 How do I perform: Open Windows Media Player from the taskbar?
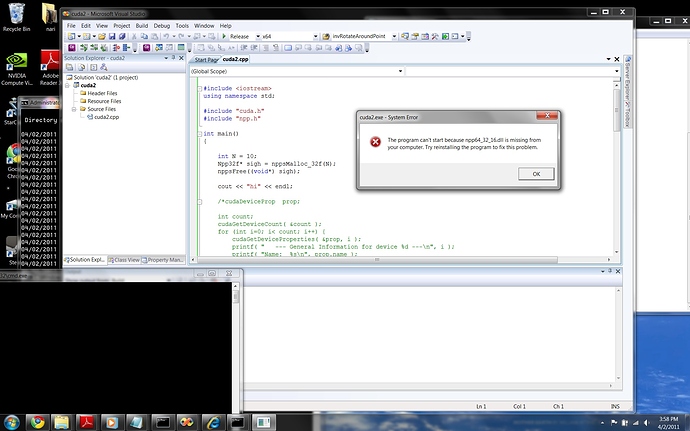[x=112, y=423]
